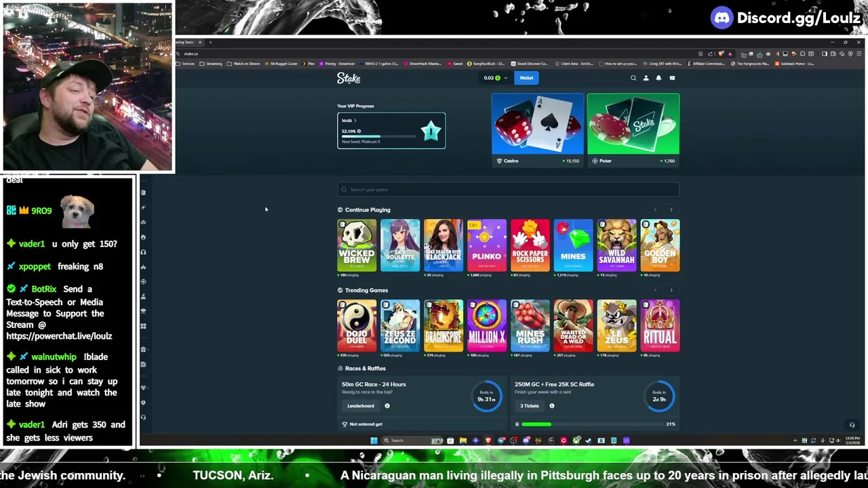Launch the Mines Rush game tile
The image size is (868, 488).
coord(530,326)
